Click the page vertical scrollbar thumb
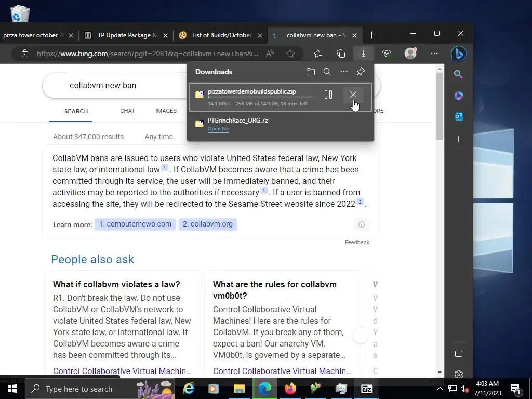532x399 pixels. pyautogui.click(x=440, y=106)
